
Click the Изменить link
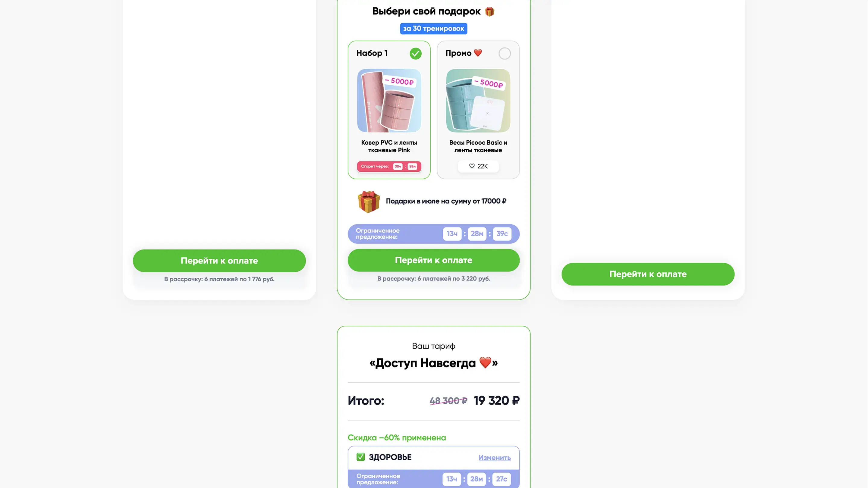495,457
